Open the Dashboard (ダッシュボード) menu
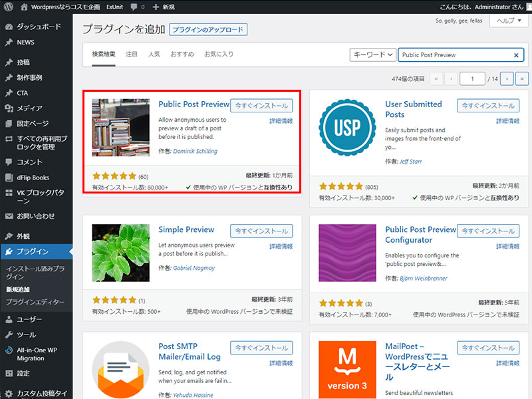This screenshot has width=532, height=399. pyautogui.click(x=39, y=27)
